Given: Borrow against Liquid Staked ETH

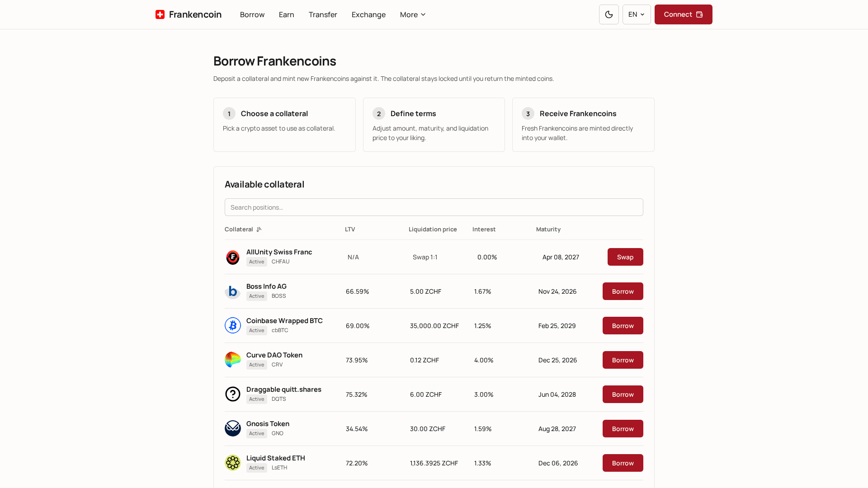Looking at the screenshot, I should [x=623, y=463].
